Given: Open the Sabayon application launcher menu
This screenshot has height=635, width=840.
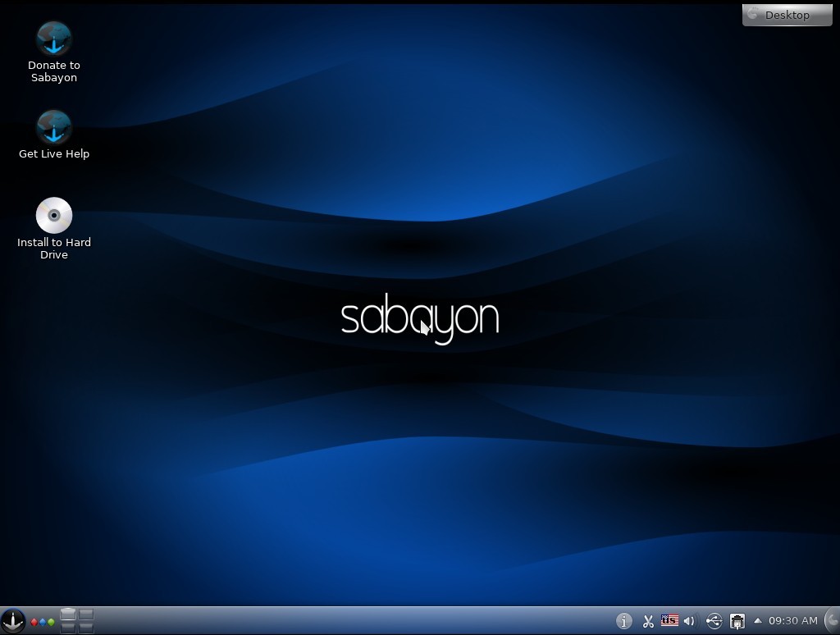Looking at the screenshot, I should pyautogui.click(x=12, y=622).
